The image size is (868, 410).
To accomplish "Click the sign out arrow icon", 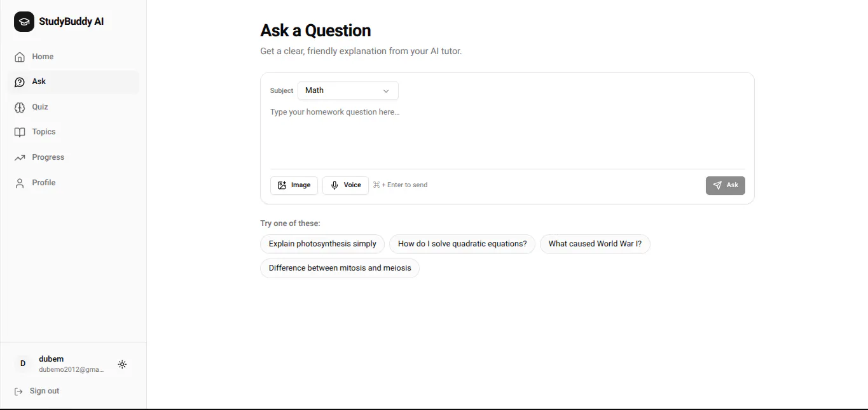I will click(18, 392).
